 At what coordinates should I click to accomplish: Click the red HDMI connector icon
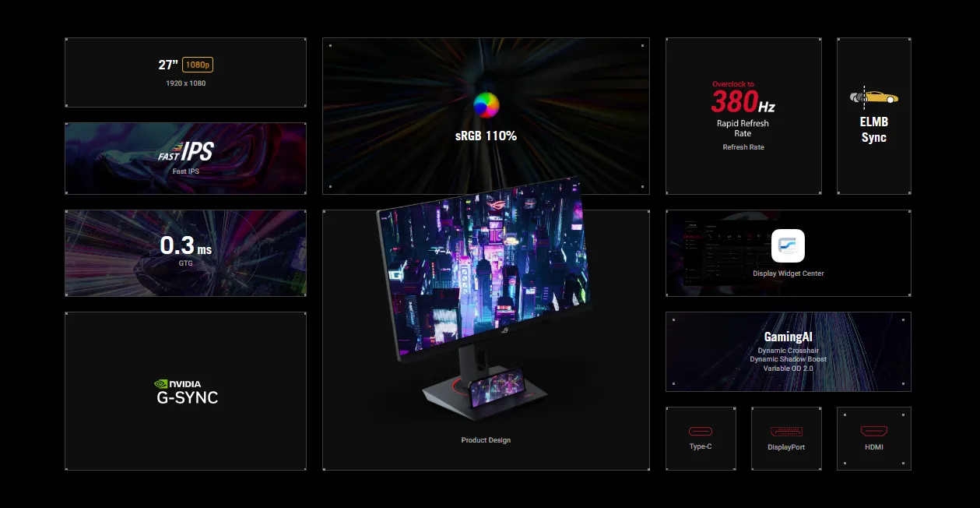tap(873, 431)
